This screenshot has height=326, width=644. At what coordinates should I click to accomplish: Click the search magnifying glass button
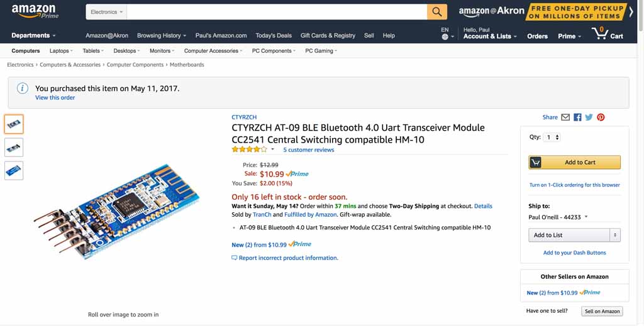pyautogui.click(x=436, y=12)
